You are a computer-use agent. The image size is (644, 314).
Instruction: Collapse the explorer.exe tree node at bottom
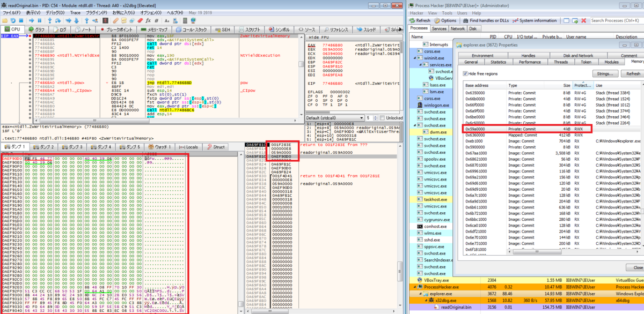[x=420, y=294]
